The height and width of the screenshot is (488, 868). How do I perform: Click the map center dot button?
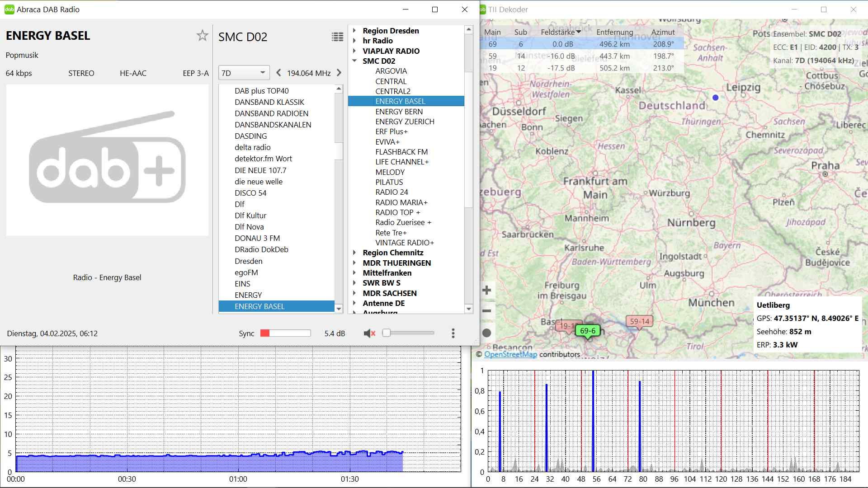pyautogui.click(x=487, y=333)
